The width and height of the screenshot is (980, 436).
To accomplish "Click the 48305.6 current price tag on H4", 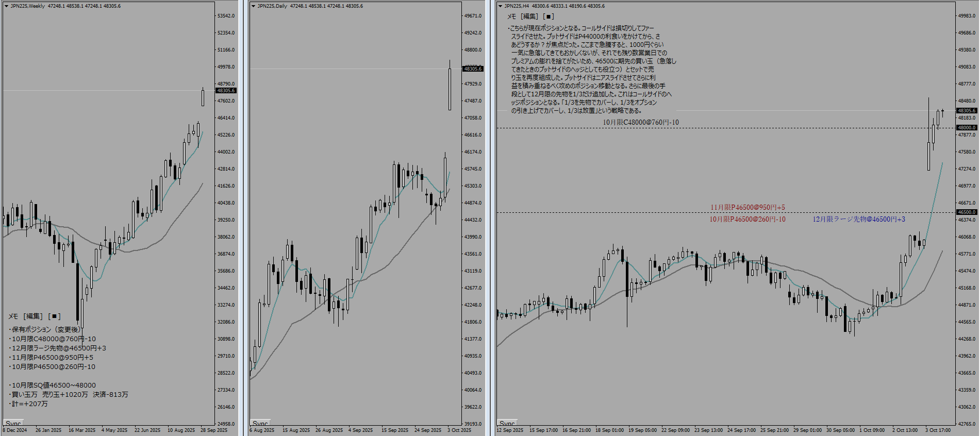I will 966,111.
